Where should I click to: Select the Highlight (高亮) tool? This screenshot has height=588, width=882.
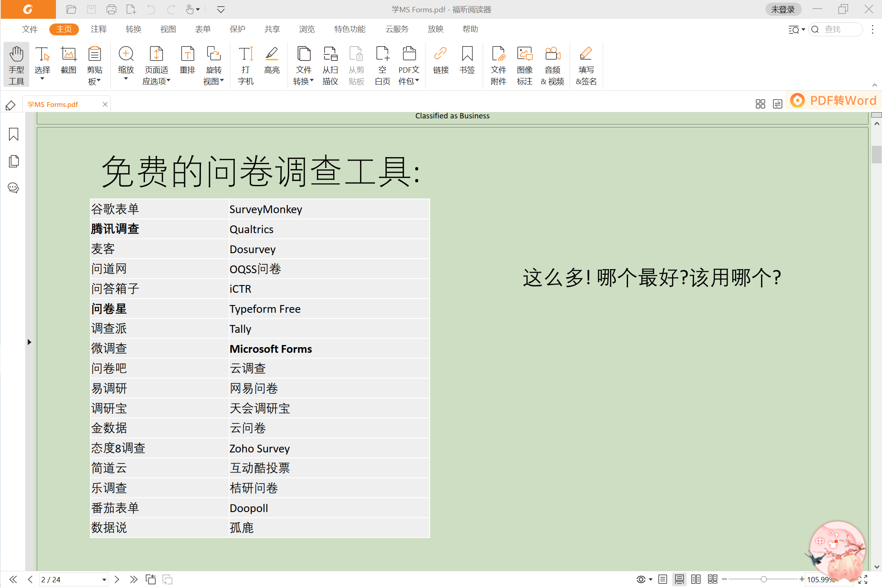(272, 60)
